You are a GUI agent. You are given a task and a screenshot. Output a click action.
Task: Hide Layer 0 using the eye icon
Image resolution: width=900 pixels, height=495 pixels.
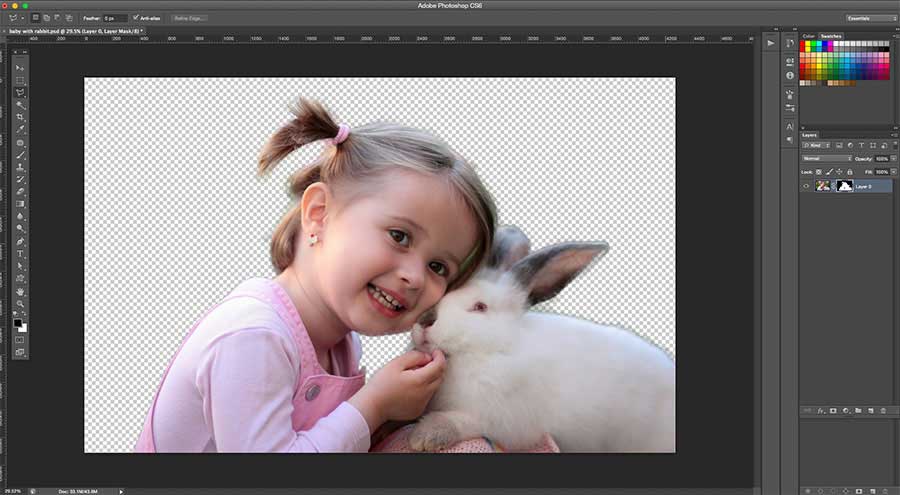(x=806, y=186)
